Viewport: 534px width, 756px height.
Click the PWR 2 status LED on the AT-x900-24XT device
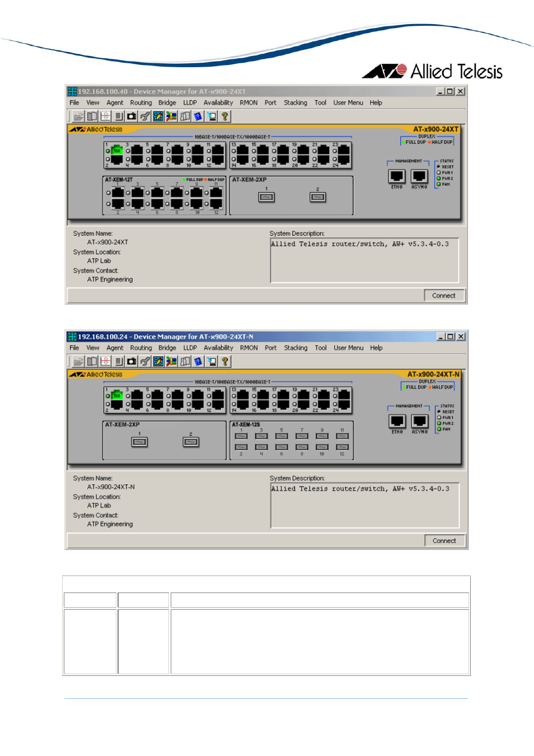pyautogui.click(x=439, y=179)
